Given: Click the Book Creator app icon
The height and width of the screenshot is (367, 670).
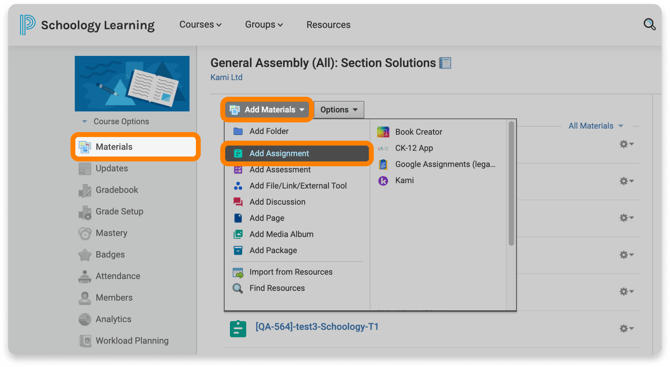Looking at the screenshot, I should [383, 132].
